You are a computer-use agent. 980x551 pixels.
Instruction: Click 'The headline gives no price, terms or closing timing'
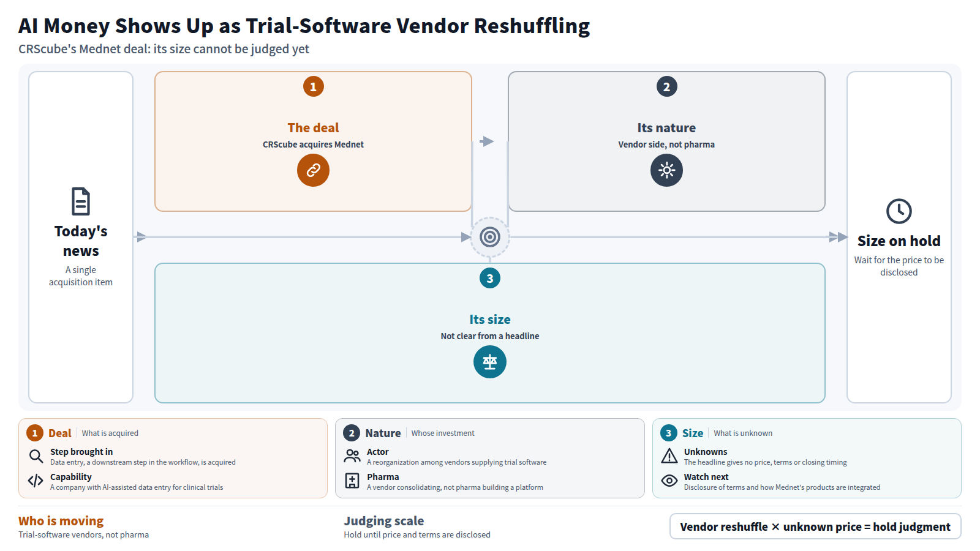[766, 463]
